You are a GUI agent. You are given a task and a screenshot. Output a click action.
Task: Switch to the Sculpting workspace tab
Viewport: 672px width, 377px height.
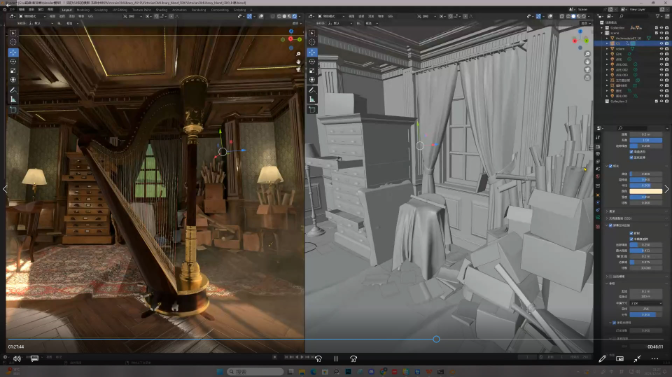point(101,9)
